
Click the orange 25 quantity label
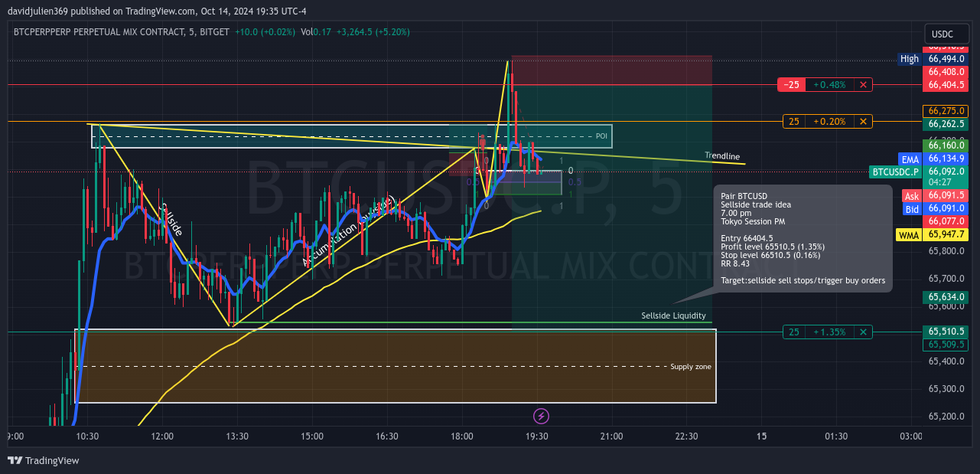[x=794, y=121]
